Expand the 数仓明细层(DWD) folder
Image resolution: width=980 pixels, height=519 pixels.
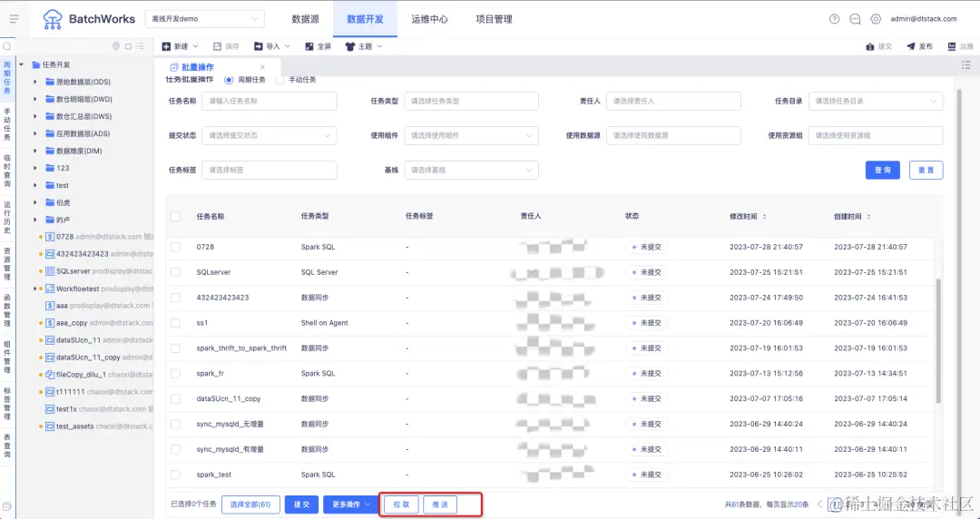coord(35,99)
